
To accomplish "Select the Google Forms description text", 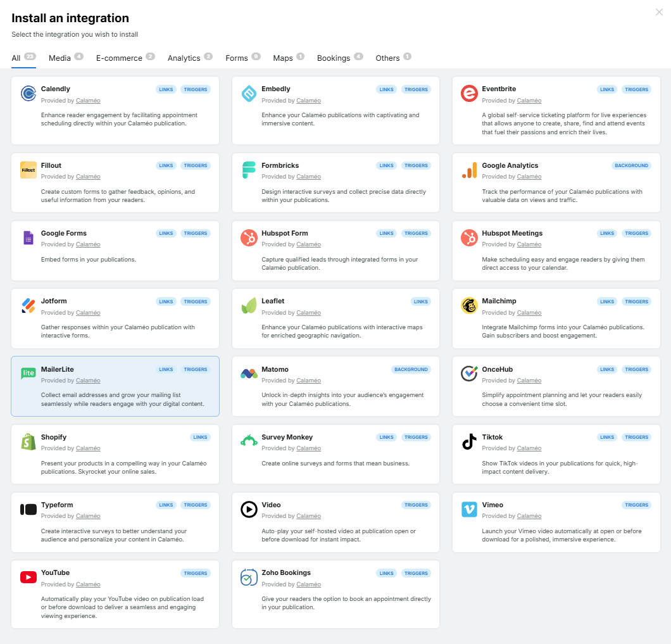I will coord(89,260).
